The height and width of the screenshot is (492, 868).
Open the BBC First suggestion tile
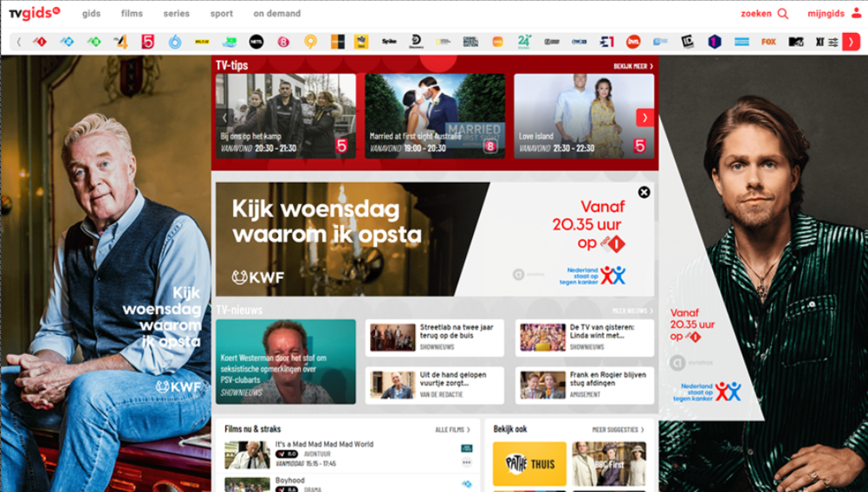609,463
